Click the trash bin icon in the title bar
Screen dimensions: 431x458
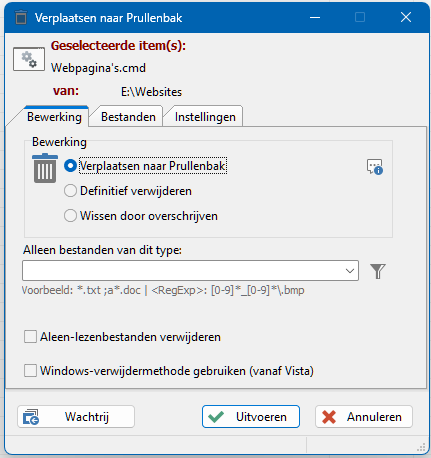coord(21,17)
